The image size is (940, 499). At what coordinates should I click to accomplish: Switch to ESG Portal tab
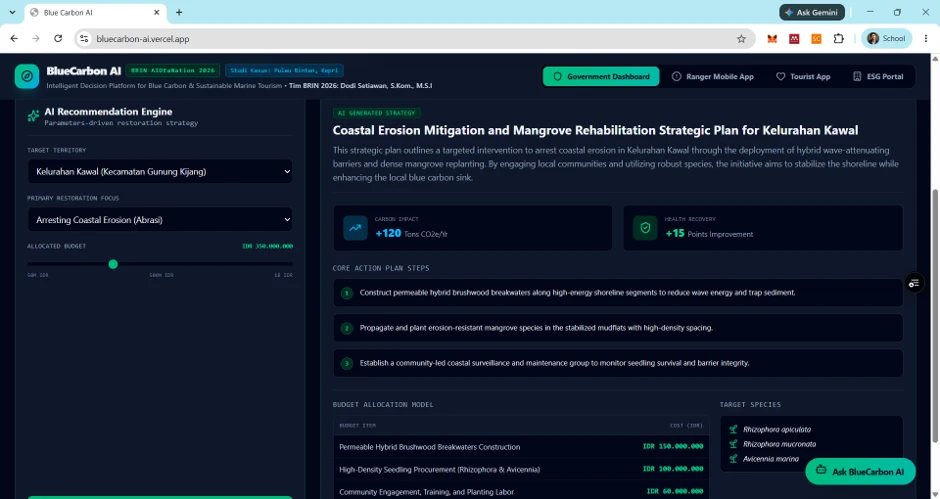[x=878, y=76]
